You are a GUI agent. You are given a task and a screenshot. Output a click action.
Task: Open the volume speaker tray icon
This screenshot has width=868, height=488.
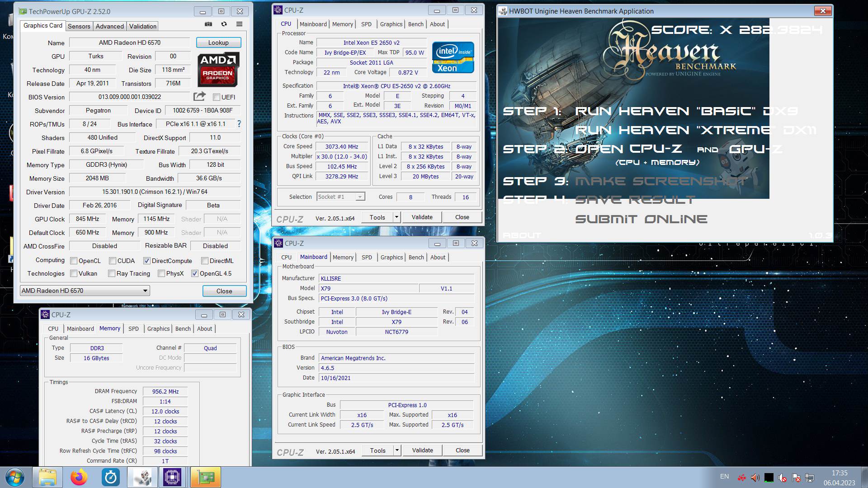point(755,478)
